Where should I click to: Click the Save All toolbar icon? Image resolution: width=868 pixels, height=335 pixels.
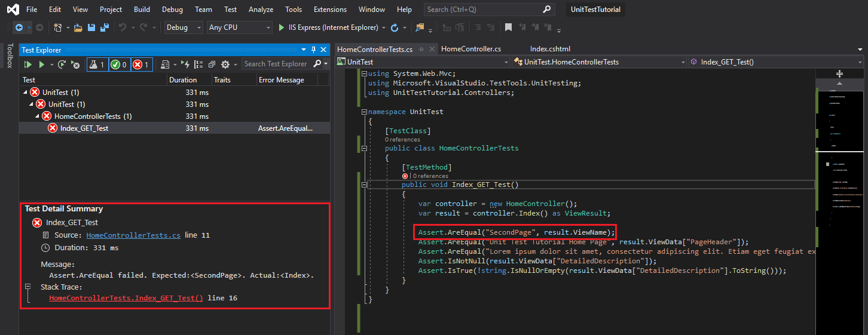click(x=104, y=27)
